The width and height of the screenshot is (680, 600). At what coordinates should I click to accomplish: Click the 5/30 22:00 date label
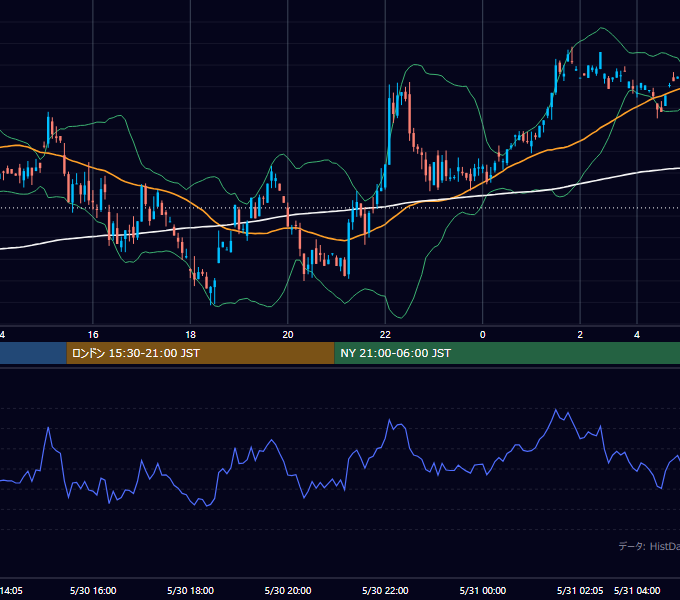tap(385, 590)
